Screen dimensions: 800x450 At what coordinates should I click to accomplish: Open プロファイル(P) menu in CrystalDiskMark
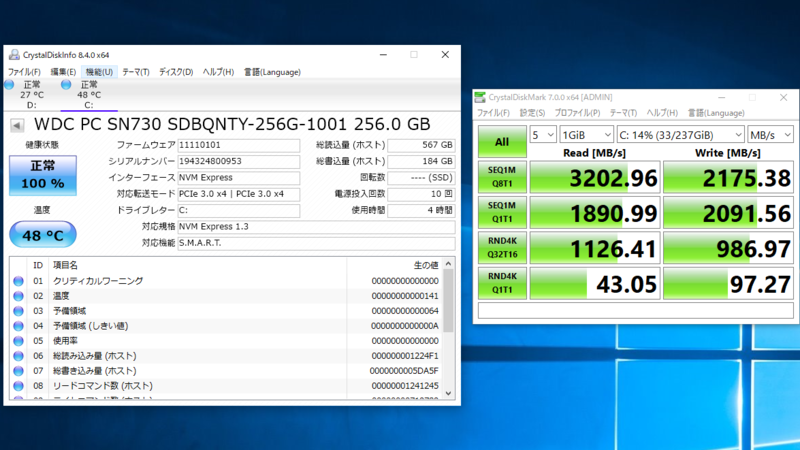(577, 113)
